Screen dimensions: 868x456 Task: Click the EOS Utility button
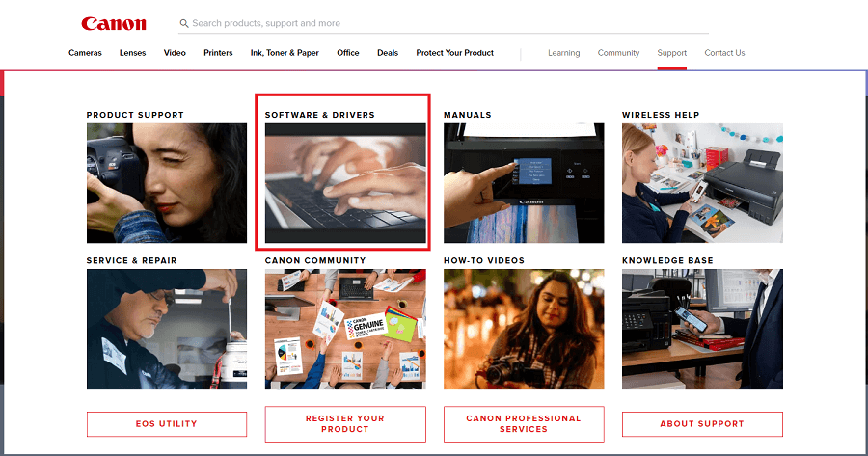167,424
